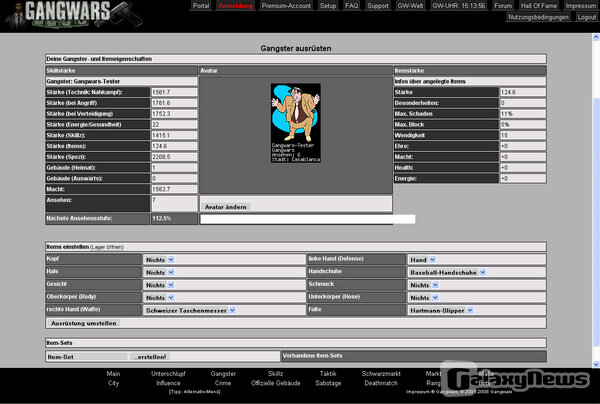Click the Avatar ändern button

click(x=226, y=207)
